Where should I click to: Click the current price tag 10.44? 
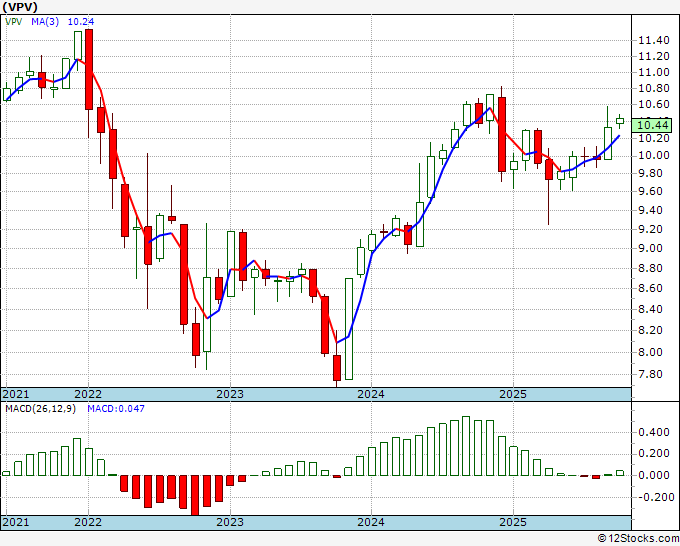[x=651, y=126]
